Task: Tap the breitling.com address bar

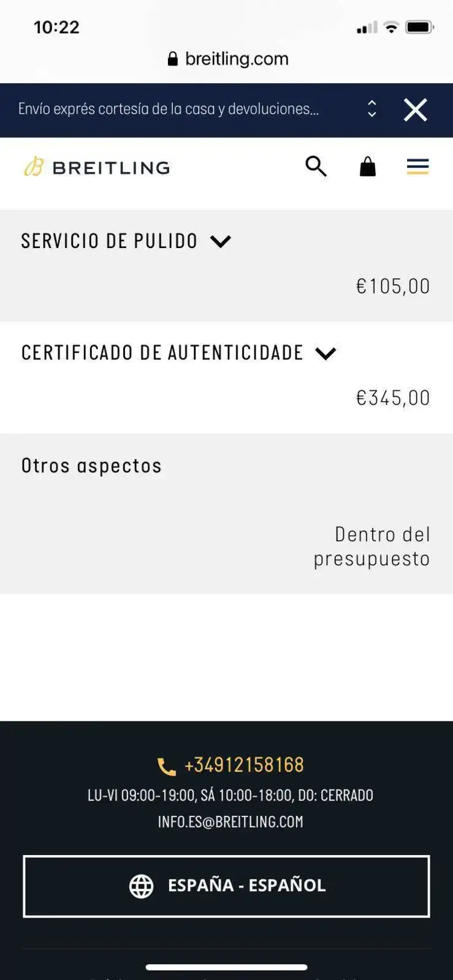Action: [x=236, y=59]
